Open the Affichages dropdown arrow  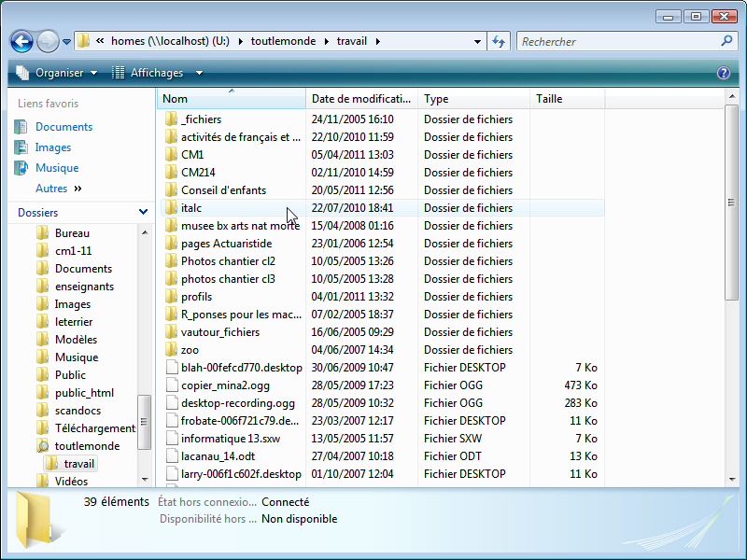click(x=199, y=73)
